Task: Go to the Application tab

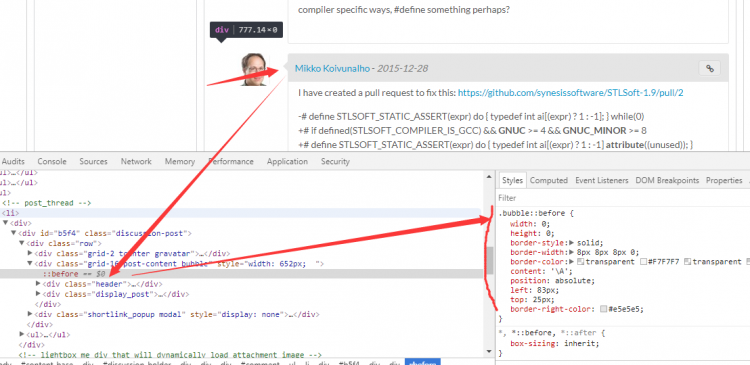Action: (x=287, y=162)
